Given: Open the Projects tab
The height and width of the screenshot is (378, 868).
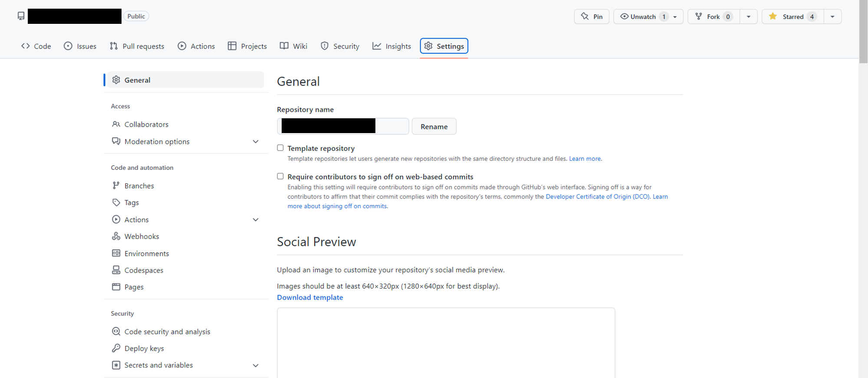Looking at the screenshot, I should [247, 46].
